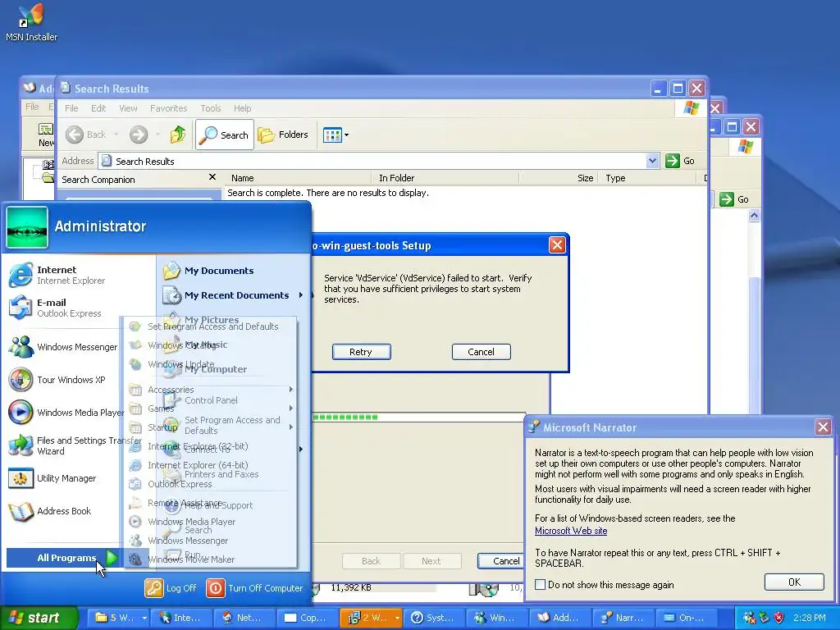The image size is (840, 630).
Task: Open Address Book from Start menu
Action: [64, 511]
